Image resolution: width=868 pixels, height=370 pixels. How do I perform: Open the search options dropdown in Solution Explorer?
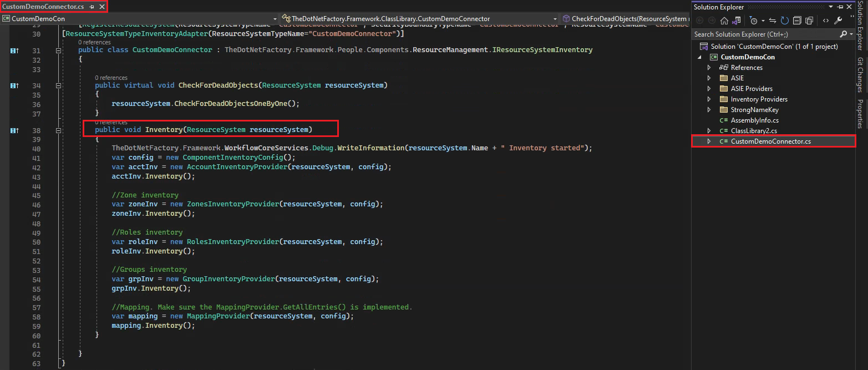851,34
